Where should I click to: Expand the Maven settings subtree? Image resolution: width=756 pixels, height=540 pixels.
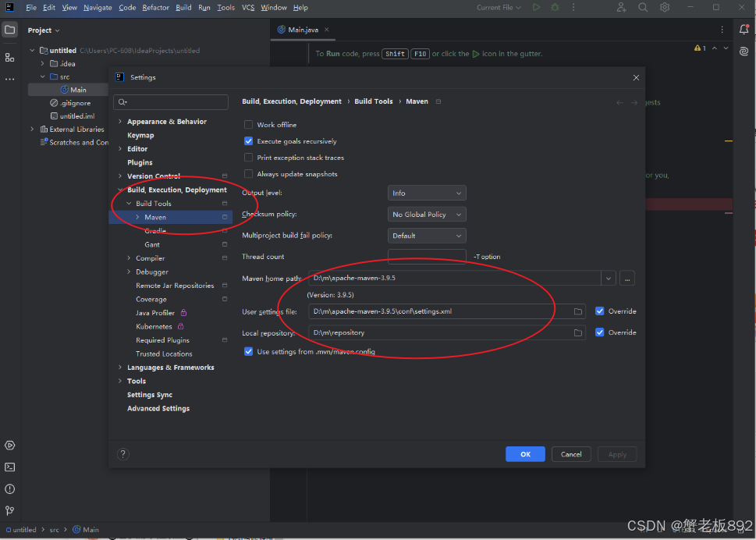click(x=137, y=217)
